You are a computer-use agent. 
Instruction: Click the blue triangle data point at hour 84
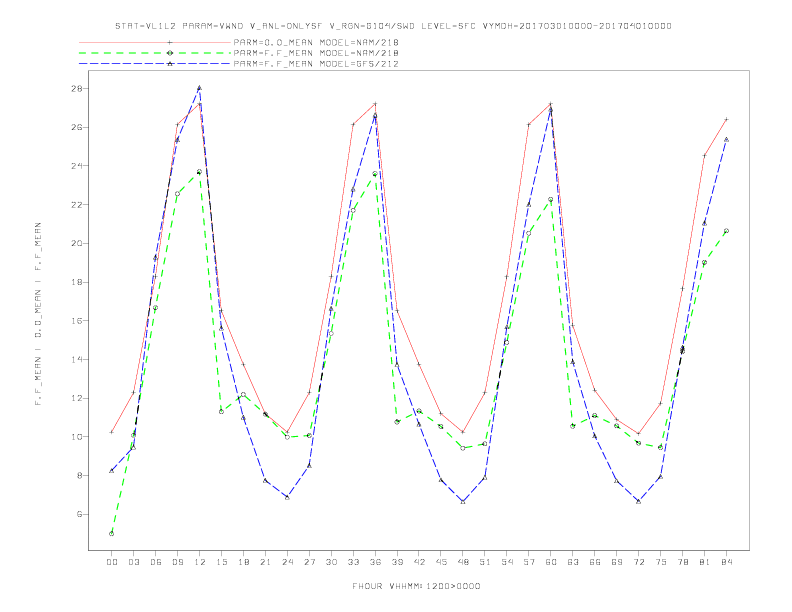click(727, 139)
